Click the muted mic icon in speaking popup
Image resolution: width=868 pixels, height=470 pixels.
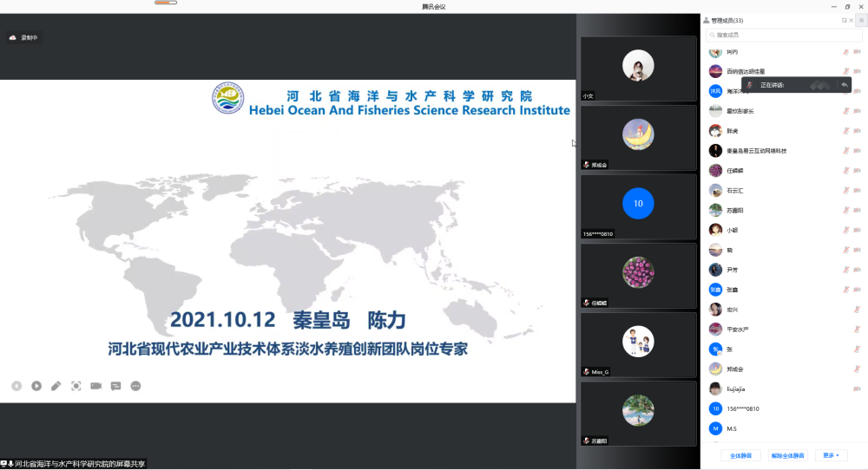tap(750, 85)
